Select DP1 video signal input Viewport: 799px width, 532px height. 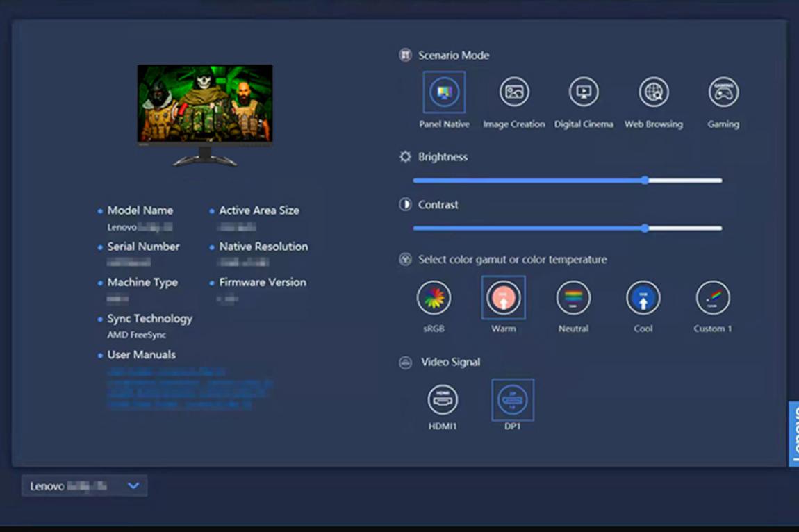(x=513, y=400)
